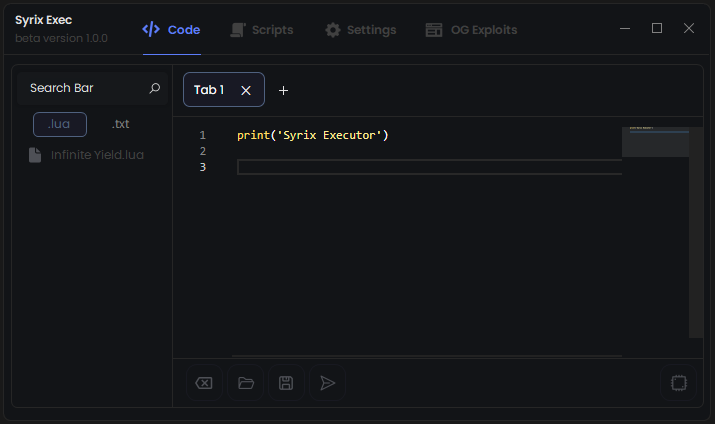Click the clear editor backspace icon
Screen dimensions: 715x424
[x=204, y=383]
